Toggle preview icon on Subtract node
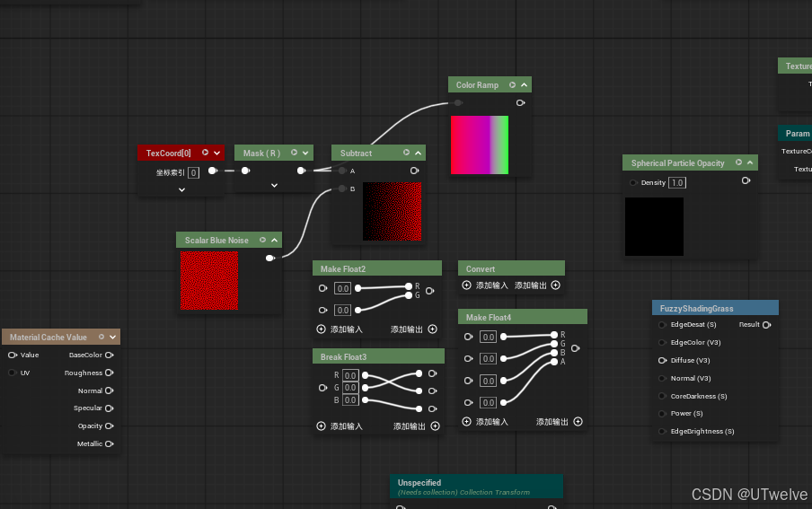 407,153
